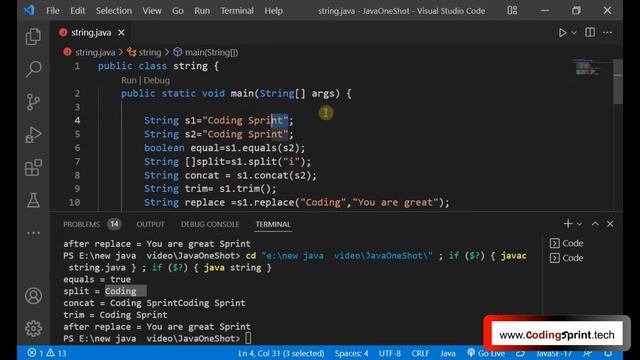Open the File menu

tap(53, 11)
